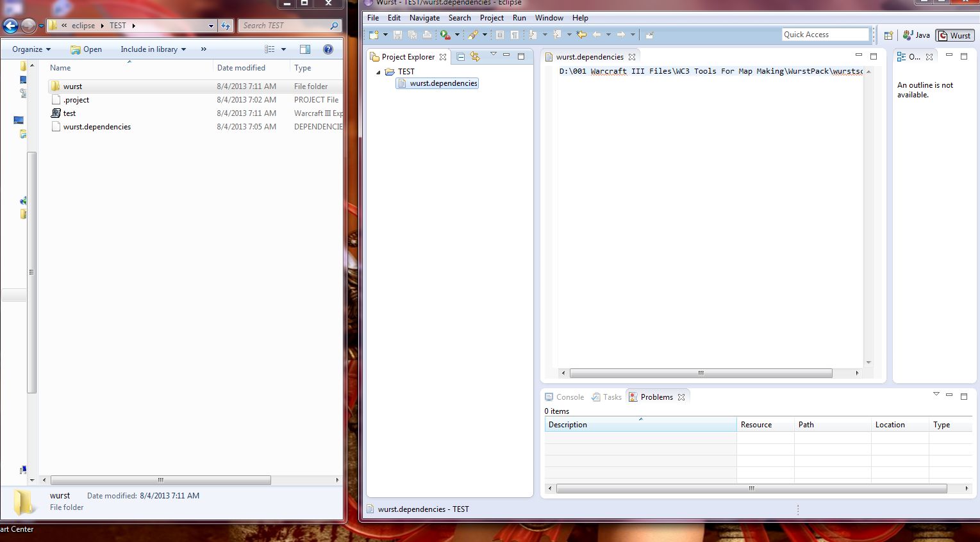Switch to the Tasks tab
Image resolution: width=980 pixels, height=542 pixels.
click(x=606, y=397)
